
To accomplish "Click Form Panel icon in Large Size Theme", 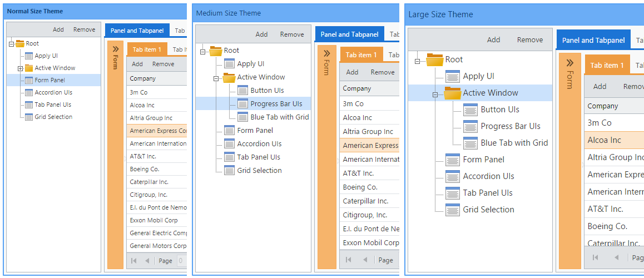I will [453, 160].
